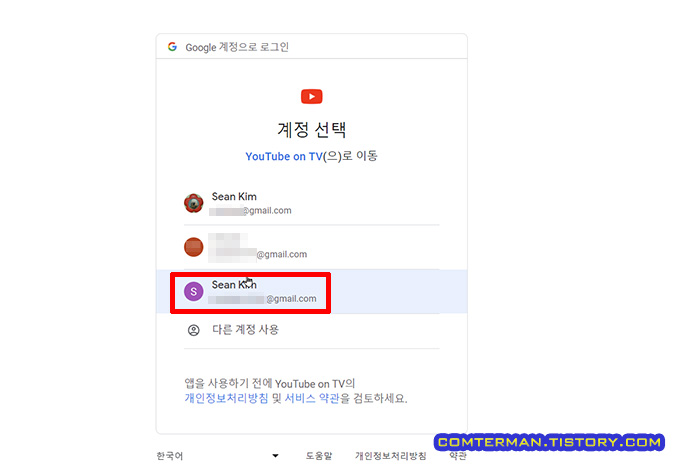Open 약관 footer link
Image resolution: width=700 pixels, height=467 pixels.
click(x=458, y=456)
